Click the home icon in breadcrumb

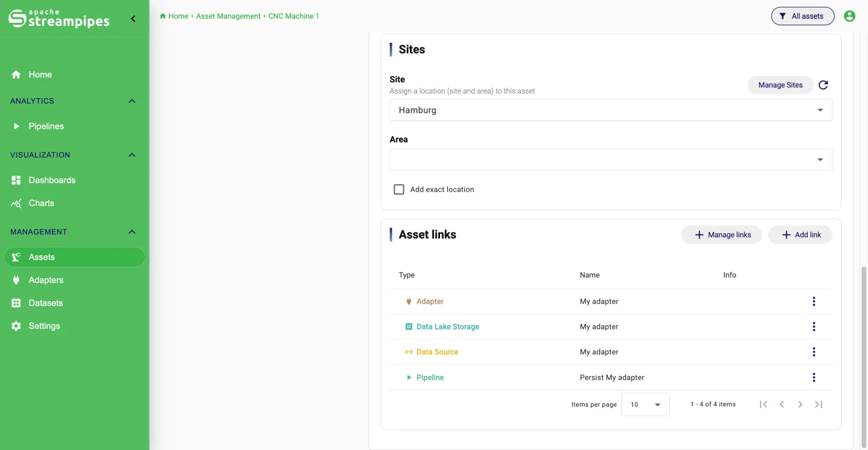[163, 16]
